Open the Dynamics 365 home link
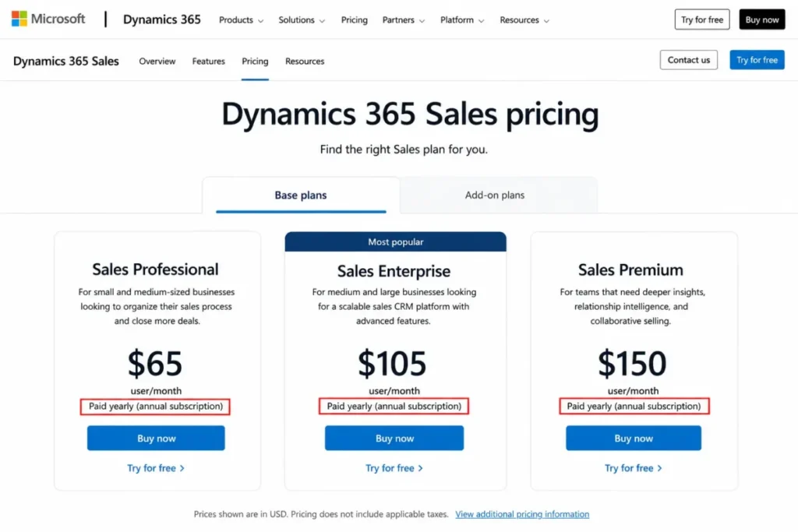Viewport: 798px width, 532px height. point(162,19)
